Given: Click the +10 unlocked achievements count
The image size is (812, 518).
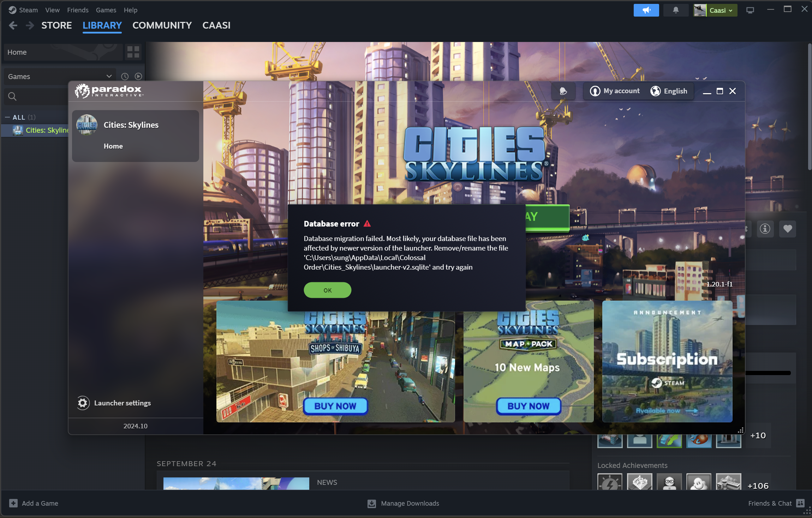Looking at the screenshot, I should (758, 435).
